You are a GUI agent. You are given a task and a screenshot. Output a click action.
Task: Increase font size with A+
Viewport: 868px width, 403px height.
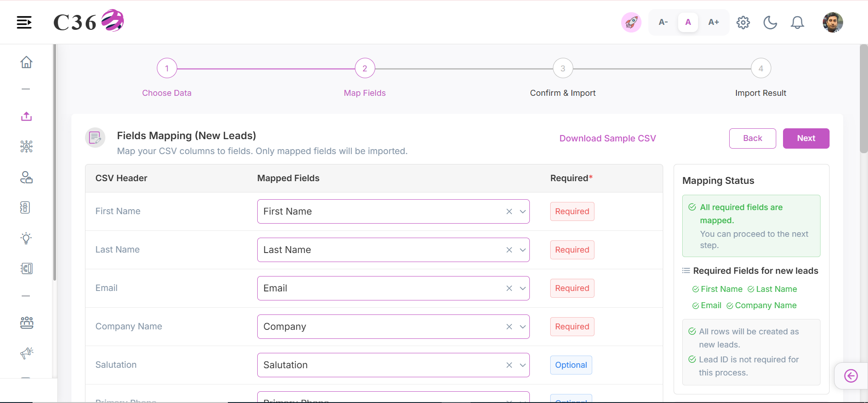(713, 22)
